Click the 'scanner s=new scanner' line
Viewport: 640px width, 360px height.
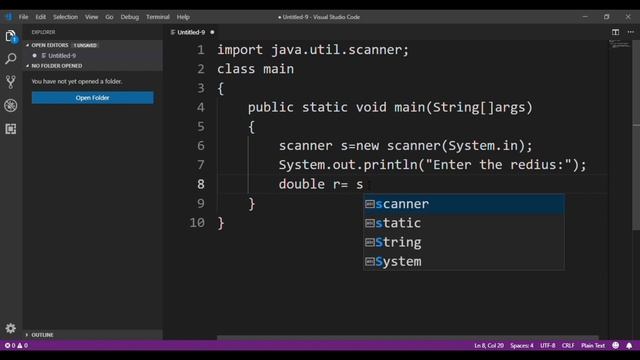click(x=406, y=146)
